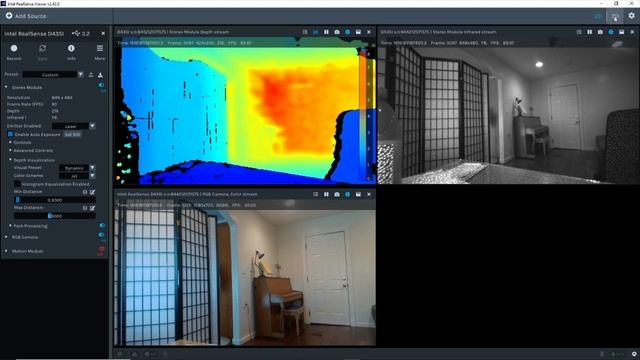Toggle Depth stream ruler/metrics icon
This screenshot has height=360, width=640.
[x=316, y=32]
